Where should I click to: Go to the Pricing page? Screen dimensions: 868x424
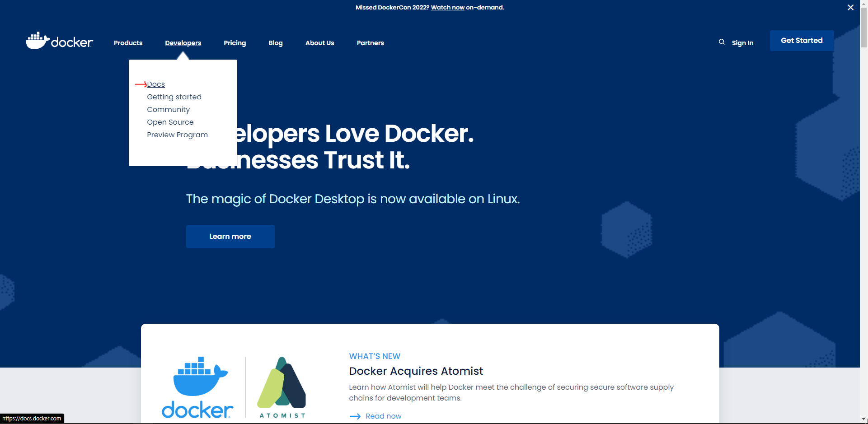[235, 43]
